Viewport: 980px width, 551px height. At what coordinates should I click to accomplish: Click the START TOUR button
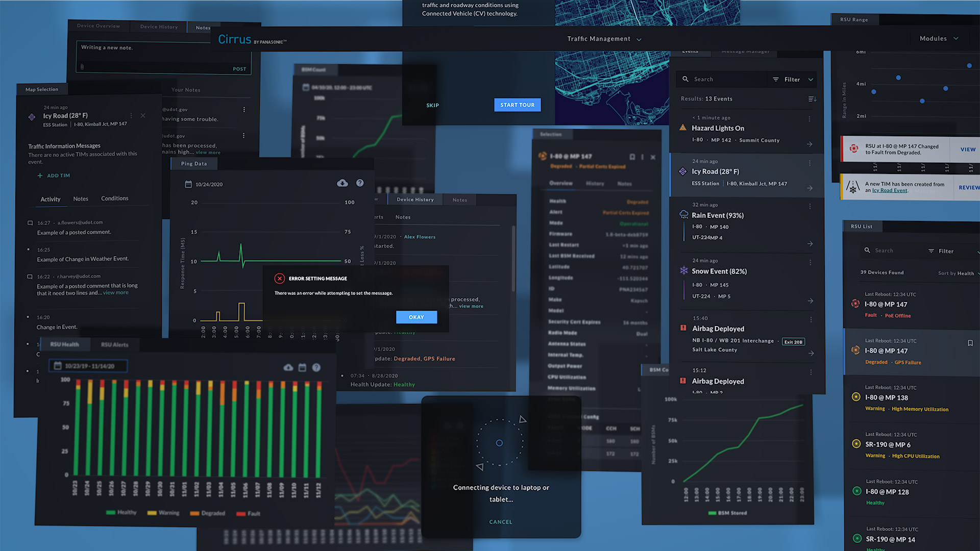pos(517,105)
